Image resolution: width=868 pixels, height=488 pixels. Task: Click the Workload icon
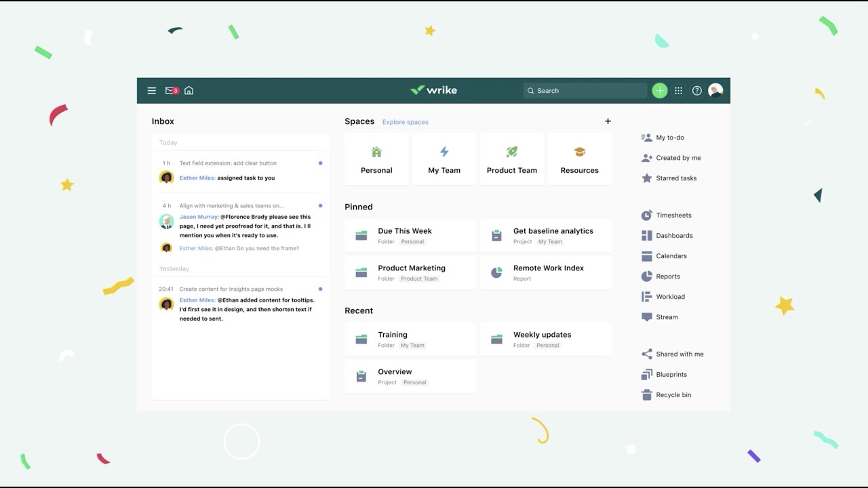[x=647, y=297]
